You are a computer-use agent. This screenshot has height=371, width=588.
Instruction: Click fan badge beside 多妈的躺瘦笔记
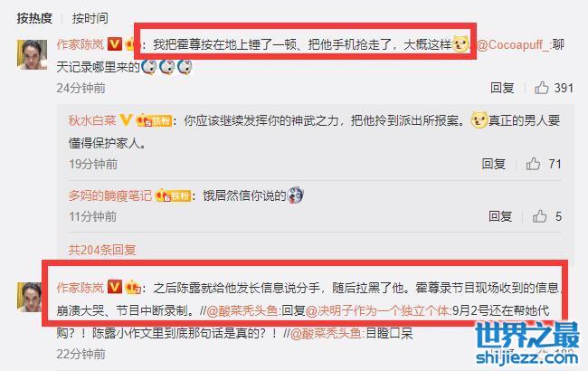173,195
